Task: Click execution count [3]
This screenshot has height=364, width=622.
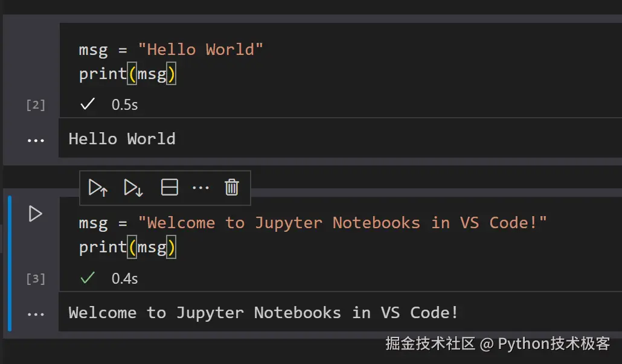Action: point(36,279)
